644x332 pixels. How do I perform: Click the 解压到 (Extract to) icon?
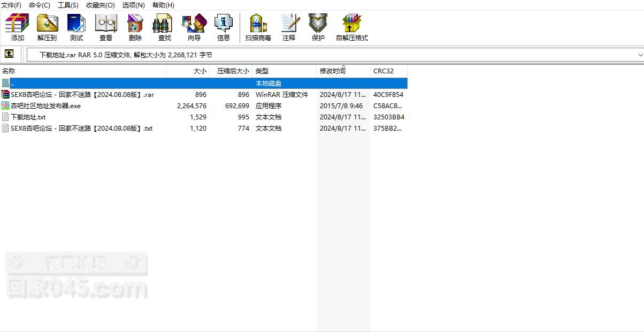[x=47, y=25]
